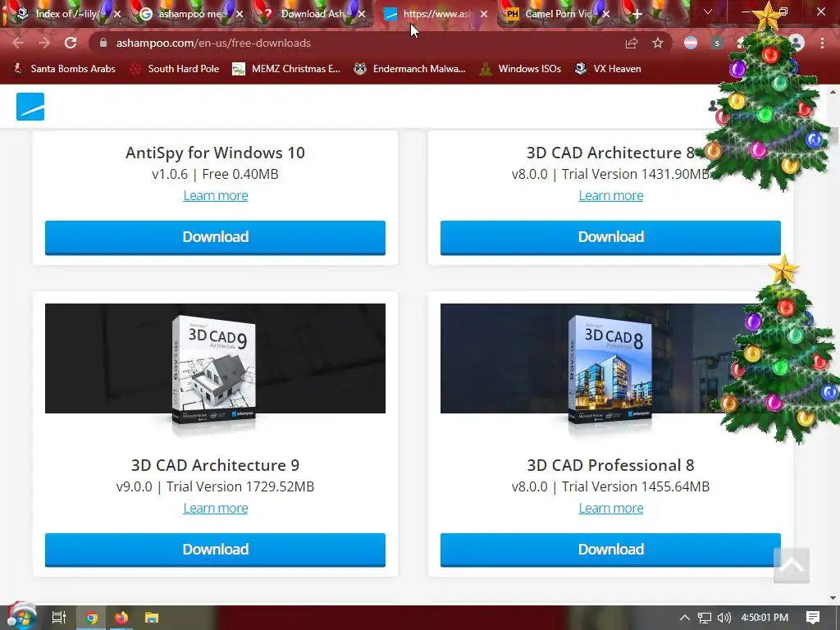Viewport: 840px width, 630px height.
Task: Download AntiSpy for Windows 10
Action: click(x=215, y=237)
